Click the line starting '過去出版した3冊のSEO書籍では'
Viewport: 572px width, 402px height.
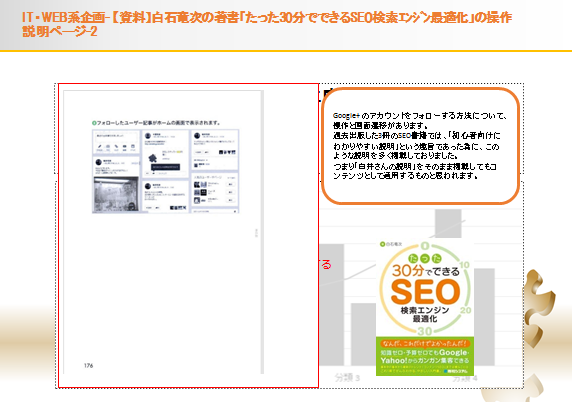coord(417,135)
